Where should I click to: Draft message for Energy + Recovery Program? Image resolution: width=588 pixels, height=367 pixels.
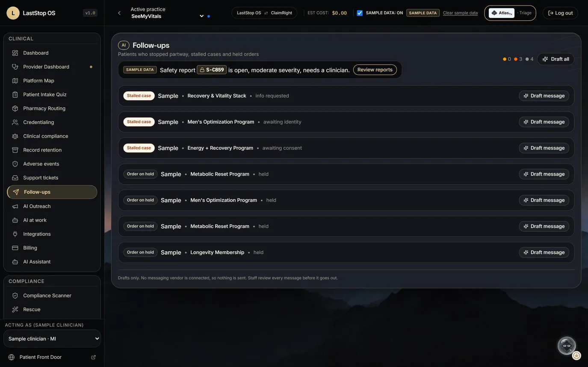point(544,148)
